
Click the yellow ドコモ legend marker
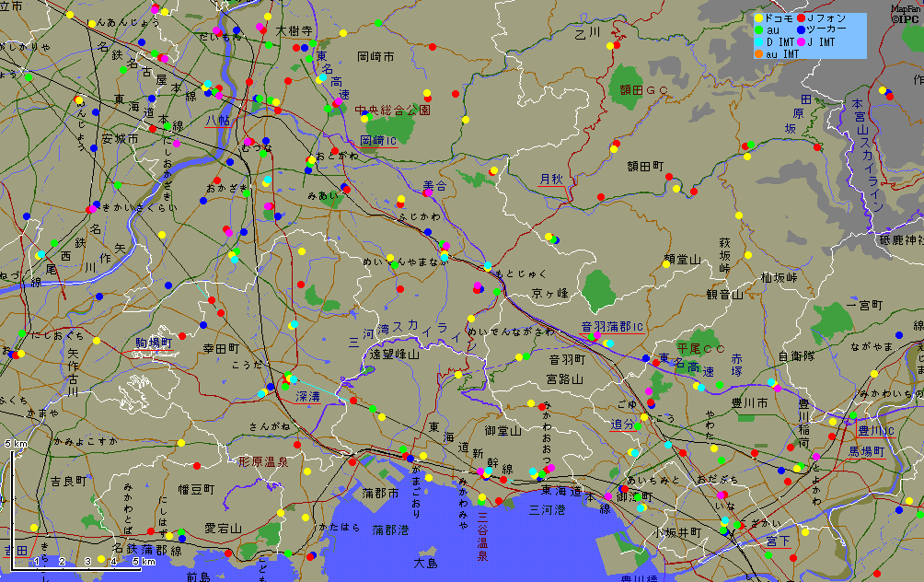758,18
